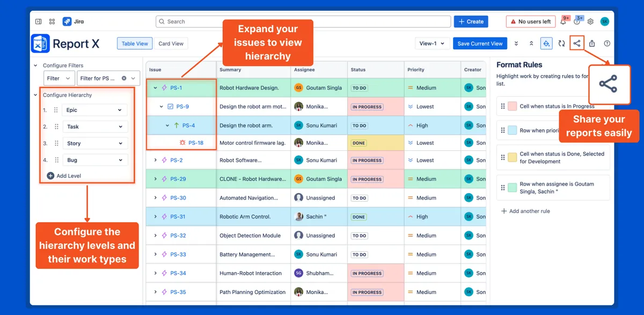This screenshot has height=315, width=644.
Task: Collapse all rows with double-chevron-up icon
Action: point(531,43)
